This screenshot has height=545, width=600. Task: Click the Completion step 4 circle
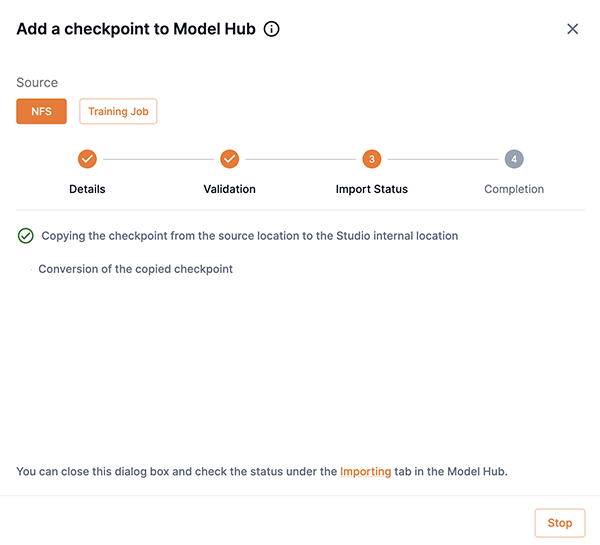(x=514, y=159)
